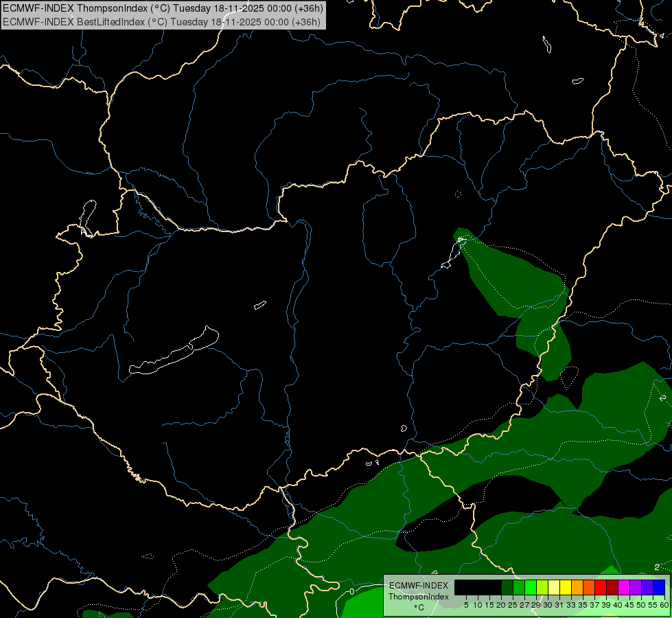The width and height of the screenshot is (672, 618).
Task: Pick the purple 45–50 legend swatch
Action: 636,587
